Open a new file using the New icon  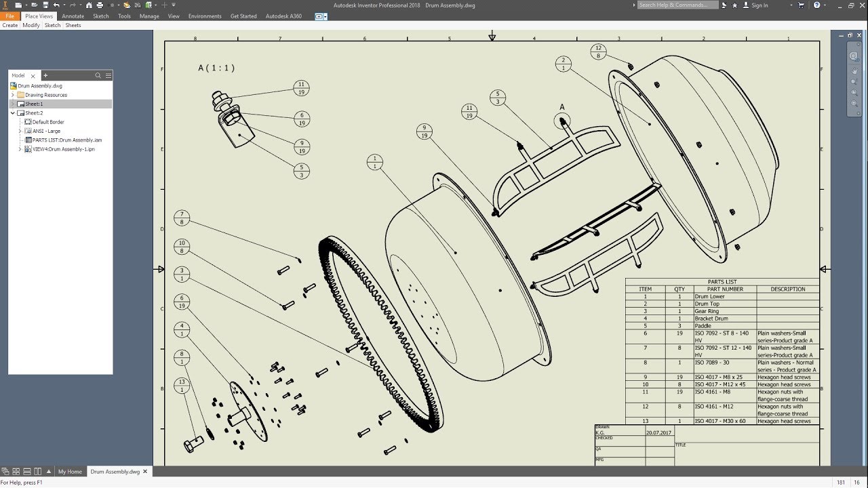(x=18, y=5)
